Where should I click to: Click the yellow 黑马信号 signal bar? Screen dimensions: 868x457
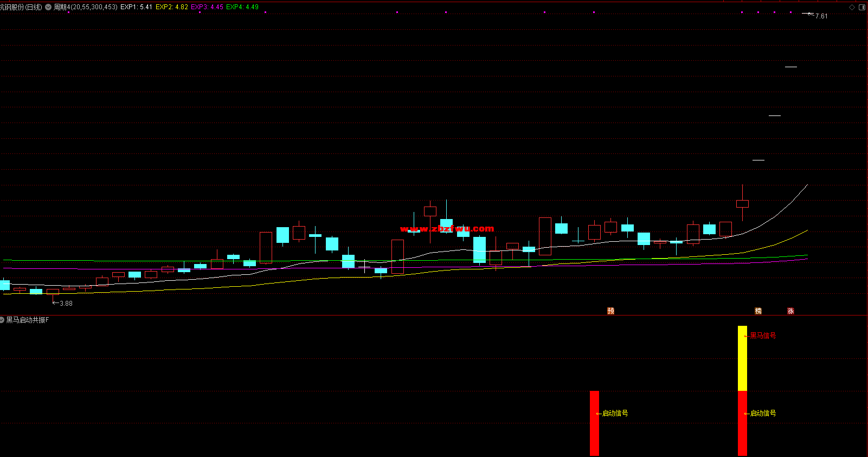[x=743, y=358]
